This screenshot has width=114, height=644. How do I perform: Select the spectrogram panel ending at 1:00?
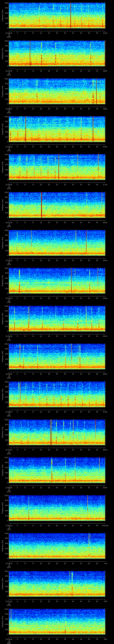pos(57,546)
